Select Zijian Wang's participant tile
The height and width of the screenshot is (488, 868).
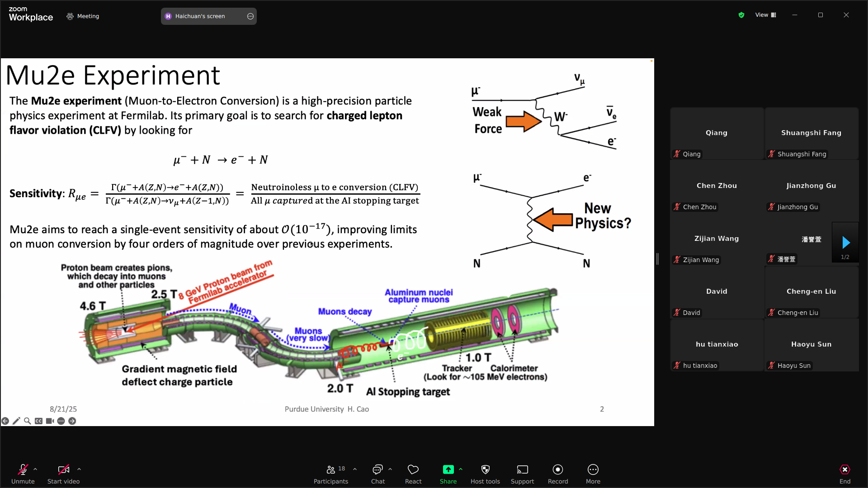(717, 239)
